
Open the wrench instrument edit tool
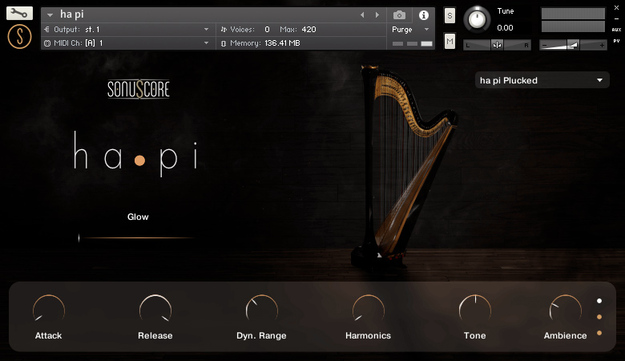[x=19, y=13]
